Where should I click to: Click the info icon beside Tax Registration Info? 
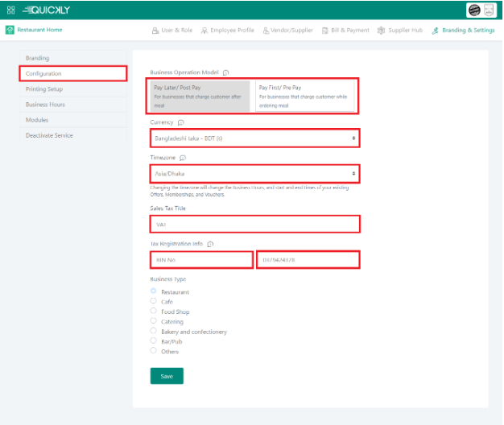coord(210,244)
